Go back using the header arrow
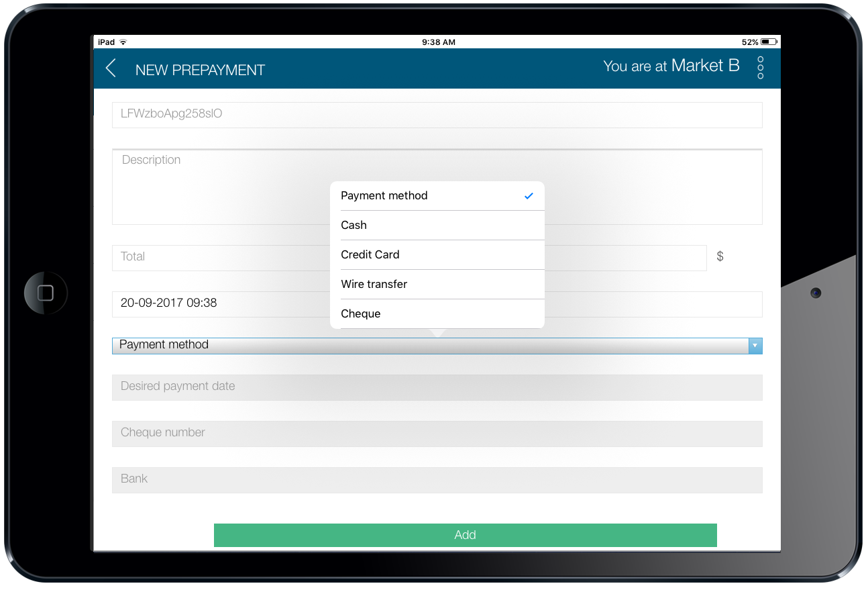 [111, 68]
